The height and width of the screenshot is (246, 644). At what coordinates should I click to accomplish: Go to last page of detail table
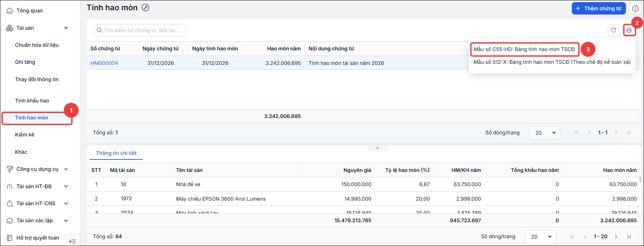point(629,236)
